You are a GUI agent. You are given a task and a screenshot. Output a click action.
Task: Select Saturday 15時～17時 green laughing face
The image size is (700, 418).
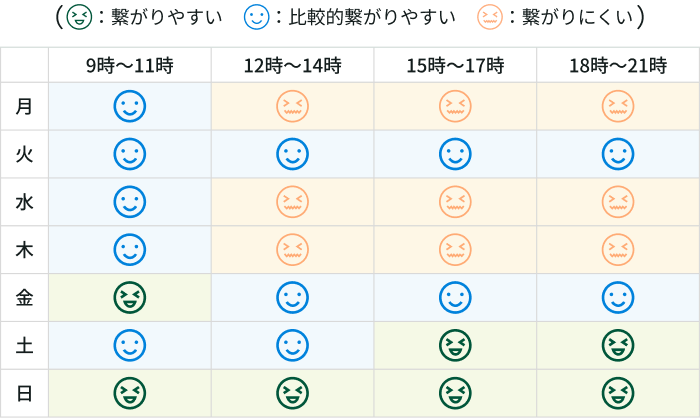[x=455, y=346]
